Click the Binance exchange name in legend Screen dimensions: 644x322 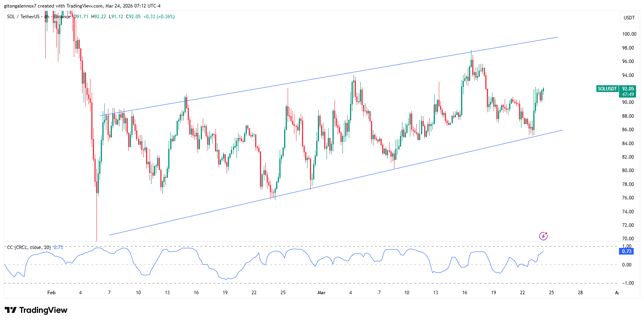point(62,17)
